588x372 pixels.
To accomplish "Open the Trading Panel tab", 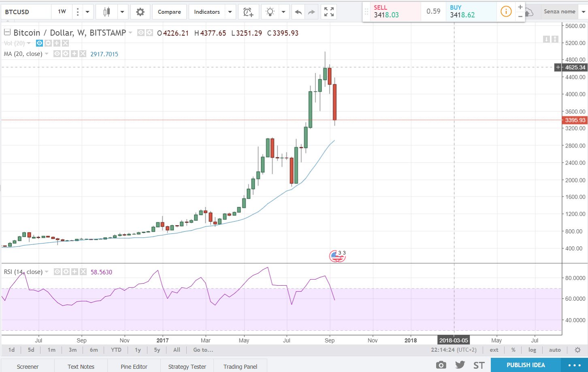I will [x=241, y=366].
